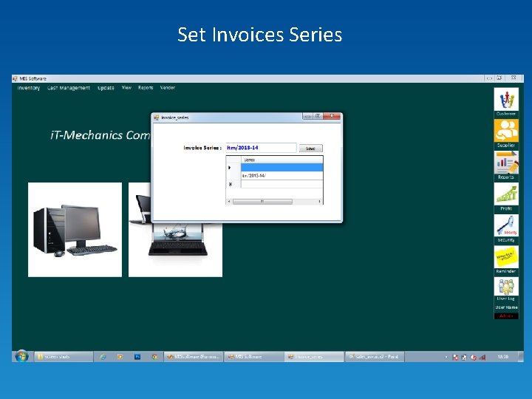
Task: Open the User Log icon
Action: tap(506, 287)
